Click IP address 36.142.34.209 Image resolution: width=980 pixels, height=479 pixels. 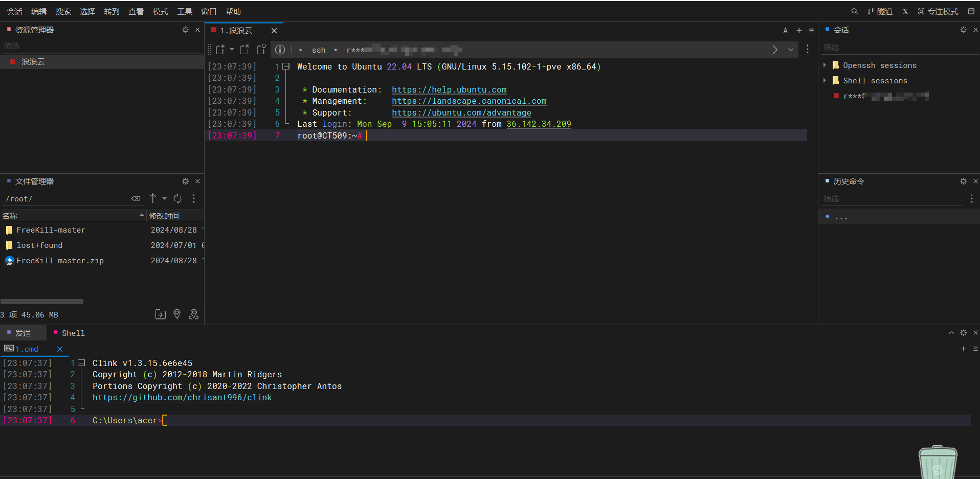(x=539, y=124)
